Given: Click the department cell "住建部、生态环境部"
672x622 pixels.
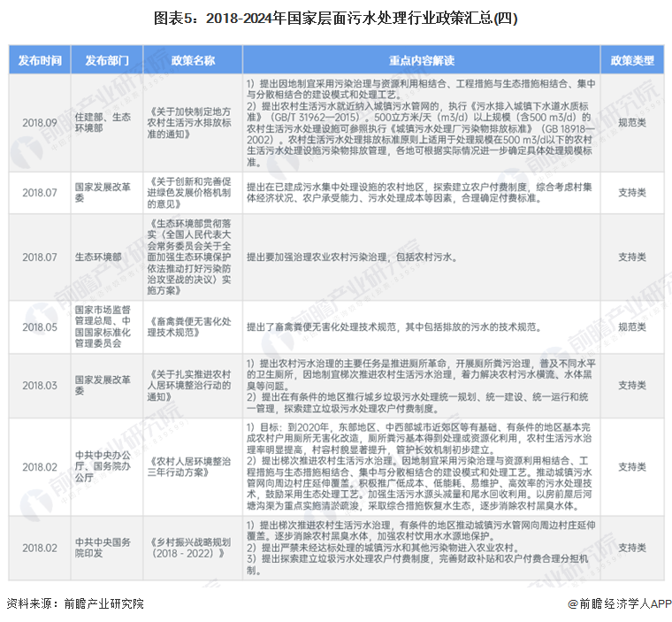Looking at the screenshot, I should click(103, 123).
